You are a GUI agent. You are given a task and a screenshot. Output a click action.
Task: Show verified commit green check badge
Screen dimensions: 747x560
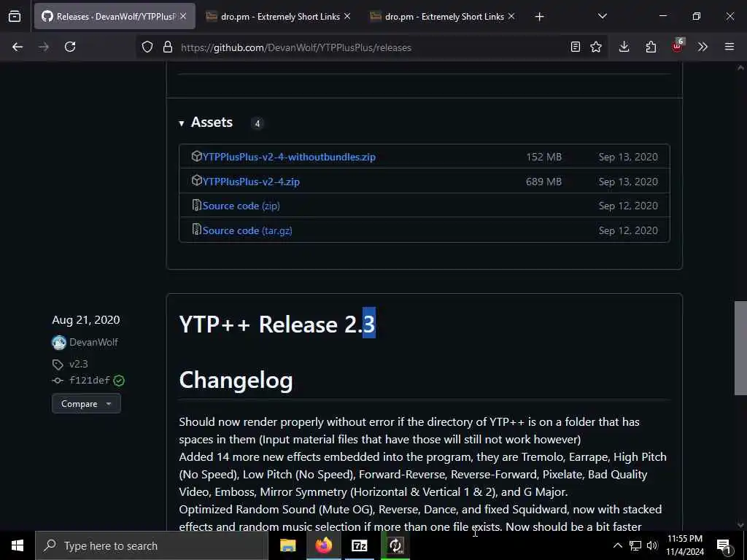pos(119,381)
